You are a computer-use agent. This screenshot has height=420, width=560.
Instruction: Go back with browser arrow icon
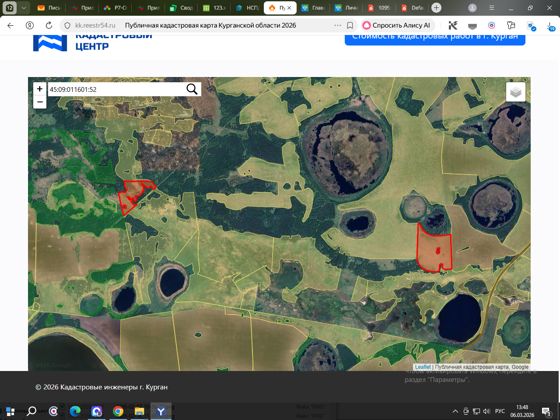pos(10,25)
